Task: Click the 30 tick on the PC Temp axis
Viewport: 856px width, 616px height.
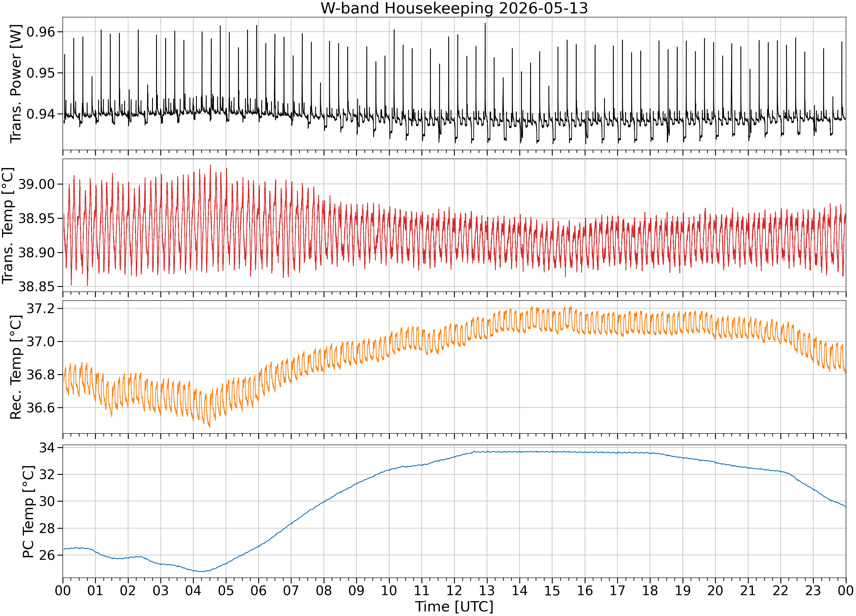Action: [x=47, y=501]
